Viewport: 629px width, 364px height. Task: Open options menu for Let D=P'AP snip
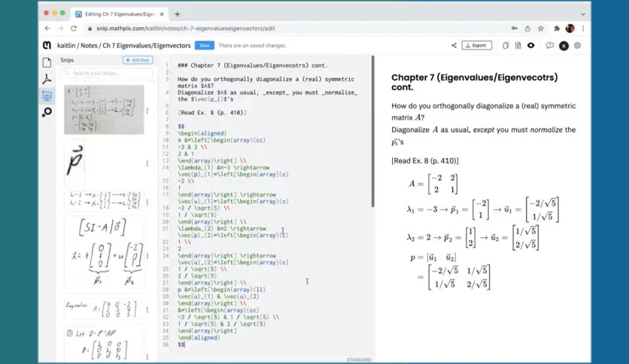(x=147, y=356)
